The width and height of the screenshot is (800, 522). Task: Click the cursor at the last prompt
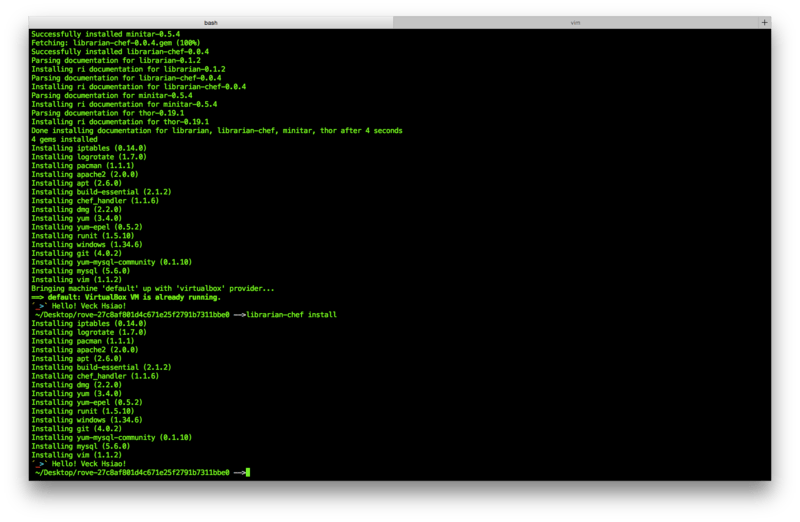click(x=248, y=473)
